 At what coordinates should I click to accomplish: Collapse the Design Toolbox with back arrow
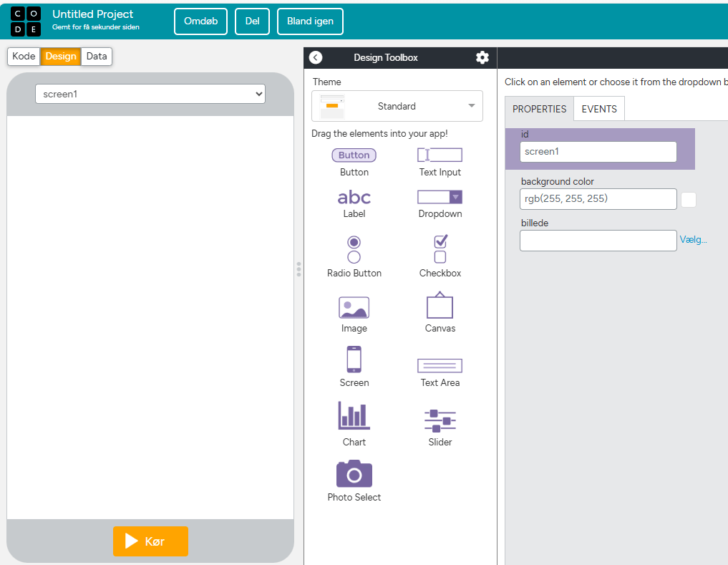(x=316, y=57)
